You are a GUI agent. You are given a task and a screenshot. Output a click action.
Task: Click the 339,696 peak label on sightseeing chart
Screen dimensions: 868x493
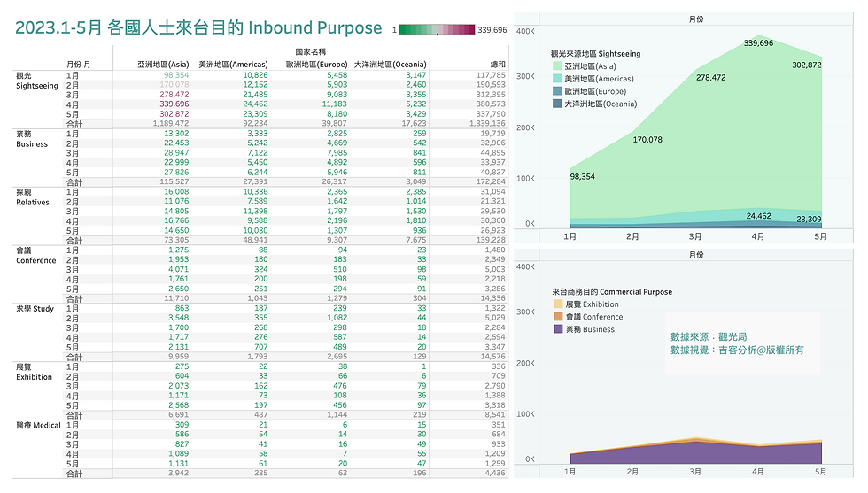tap(758, 43)
